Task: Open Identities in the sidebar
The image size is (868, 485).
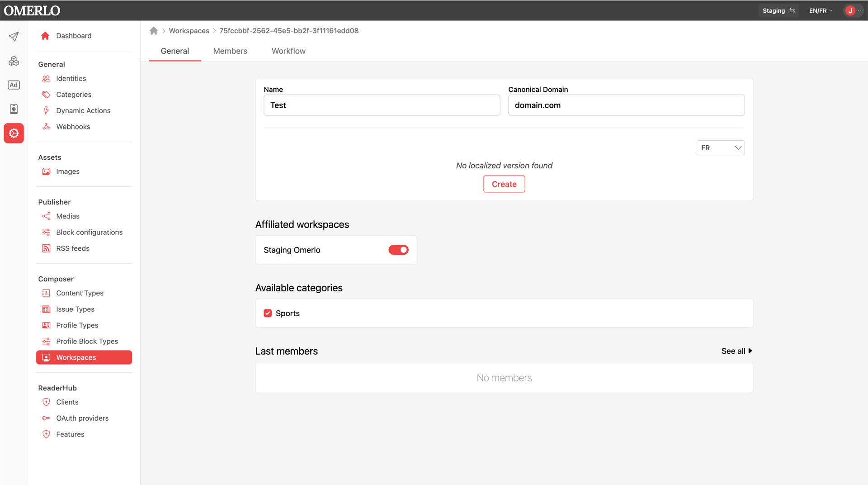Action: pos(84,79)
